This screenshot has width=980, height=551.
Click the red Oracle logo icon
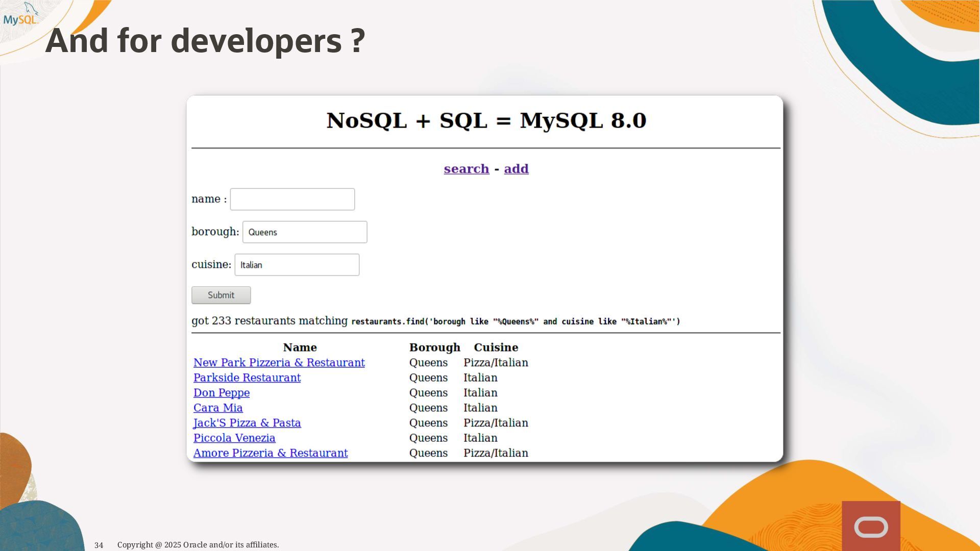[x=871, y=527]
